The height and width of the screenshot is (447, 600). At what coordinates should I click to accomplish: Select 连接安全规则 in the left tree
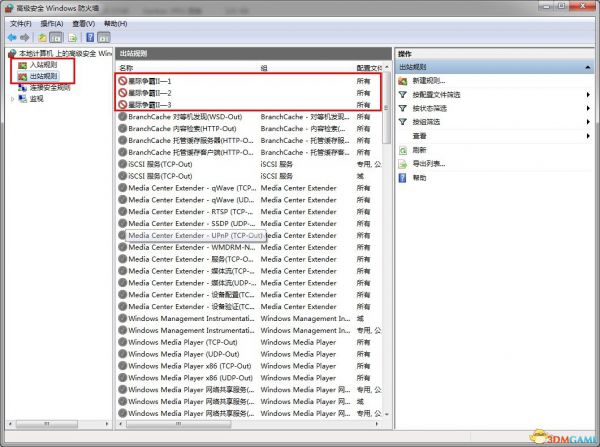[50, 87]
